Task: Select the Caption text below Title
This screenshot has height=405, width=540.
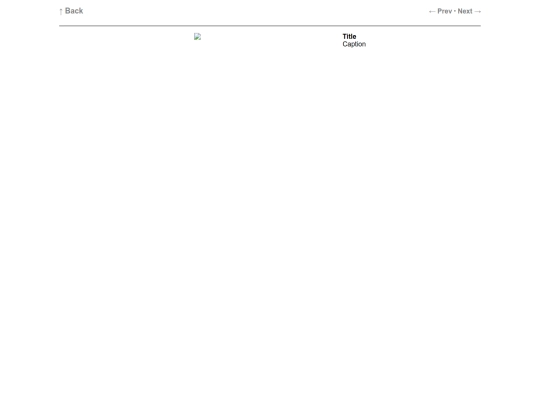Action: click(354, 44)
